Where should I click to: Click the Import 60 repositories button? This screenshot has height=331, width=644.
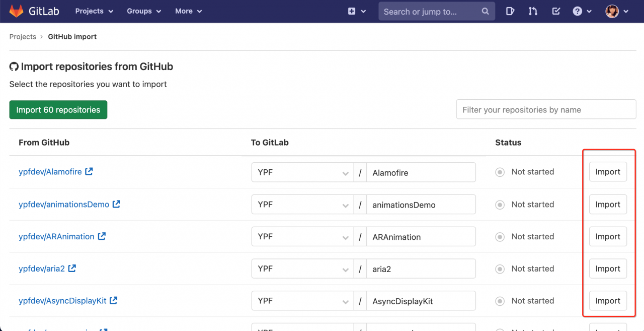(x=58, y=109)
